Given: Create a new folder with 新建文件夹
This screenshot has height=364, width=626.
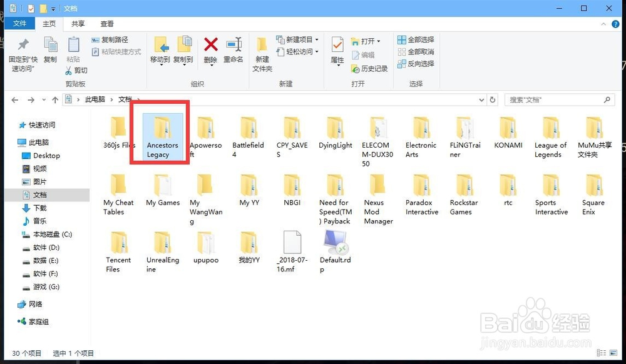Looking at the screenshot, I should (262, 54).
